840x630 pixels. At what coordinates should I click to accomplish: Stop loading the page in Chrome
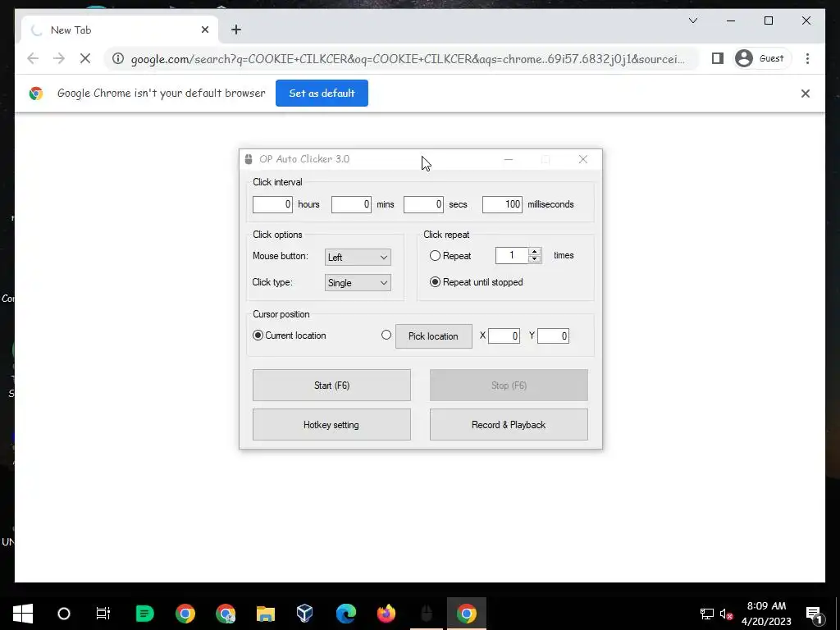[x=85, y=58]
